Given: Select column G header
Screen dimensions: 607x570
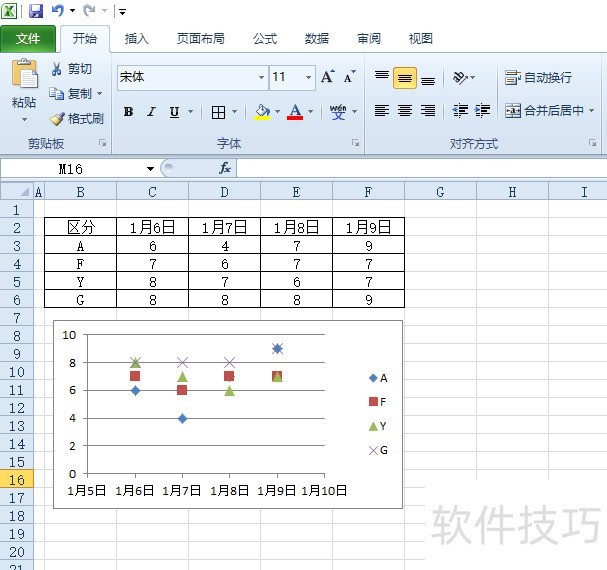Looking at the screenshot, I should click(x=440, y=192).
